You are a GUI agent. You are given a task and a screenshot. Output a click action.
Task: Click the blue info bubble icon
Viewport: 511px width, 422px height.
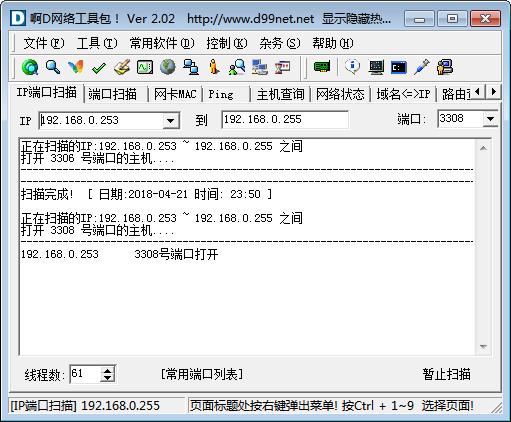tap(352, 67)
